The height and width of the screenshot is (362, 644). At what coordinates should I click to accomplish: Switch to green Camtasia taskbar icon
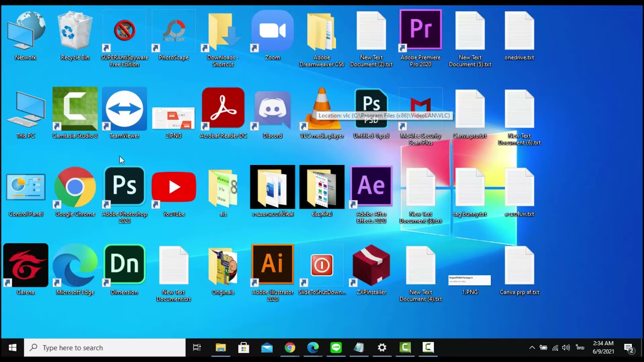[x=405, y=347]
